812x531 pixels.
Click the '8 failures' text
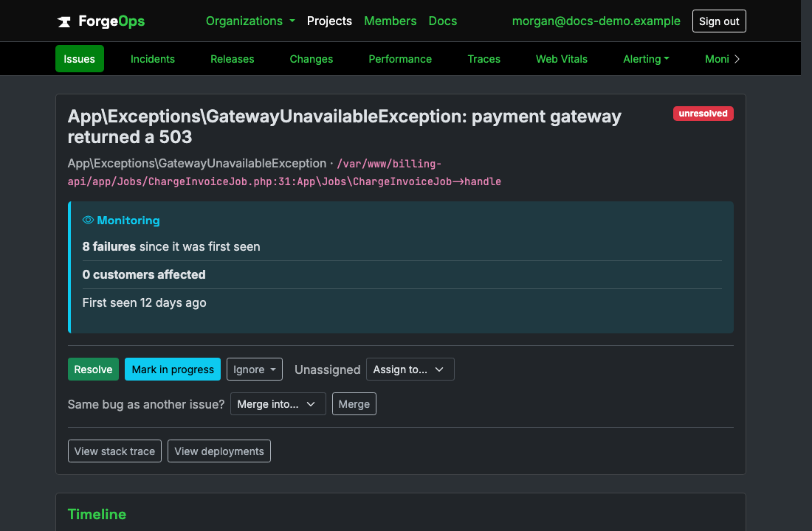109,247
